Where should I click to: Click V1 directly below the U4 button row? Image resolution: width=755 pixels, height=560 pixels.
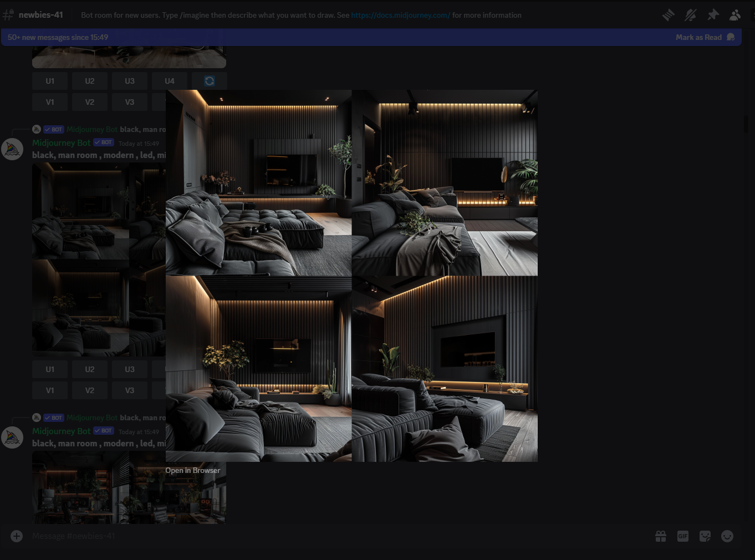coord(50,102)
